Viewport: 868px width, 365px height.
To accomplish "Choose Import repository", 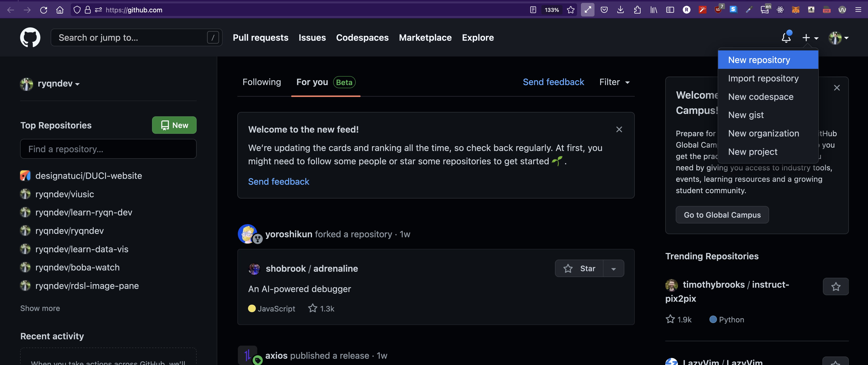I will (x=768, y=78).
